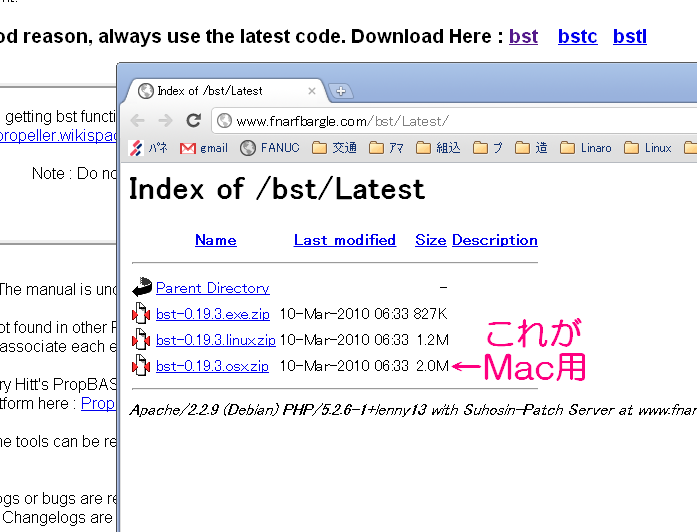Reload the page with the refresh icon
This screenshot has width=697, height=532.
point(194,120)
